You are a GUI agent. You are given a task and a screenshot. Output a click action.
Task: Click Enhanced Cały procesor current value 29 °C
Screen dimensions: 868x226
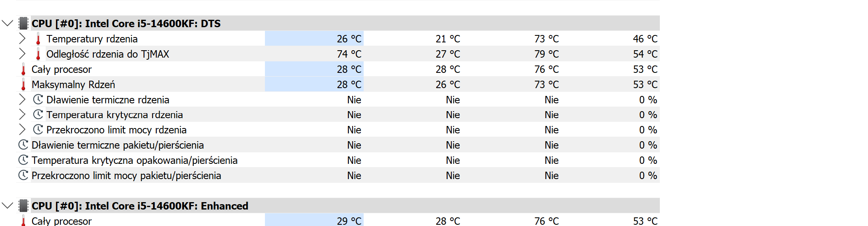click(349, 221)
